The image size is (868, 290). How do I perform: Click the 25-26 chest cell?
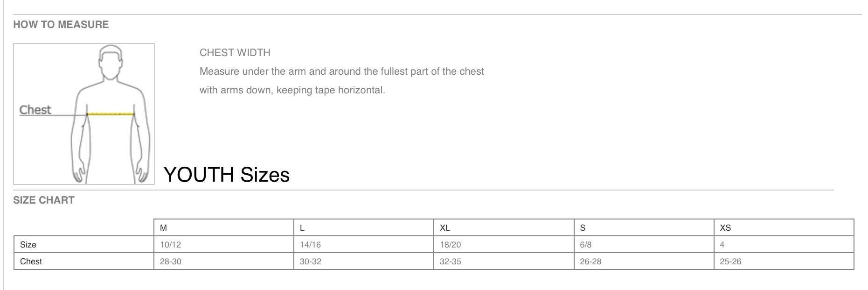click(x=784, y=261)
